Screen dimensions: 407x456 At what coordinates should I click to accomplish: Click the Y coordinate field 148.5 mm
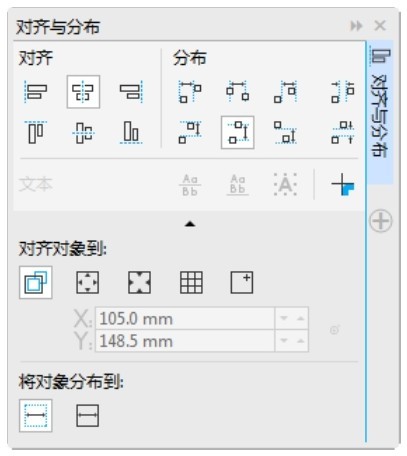coord(185,341)
